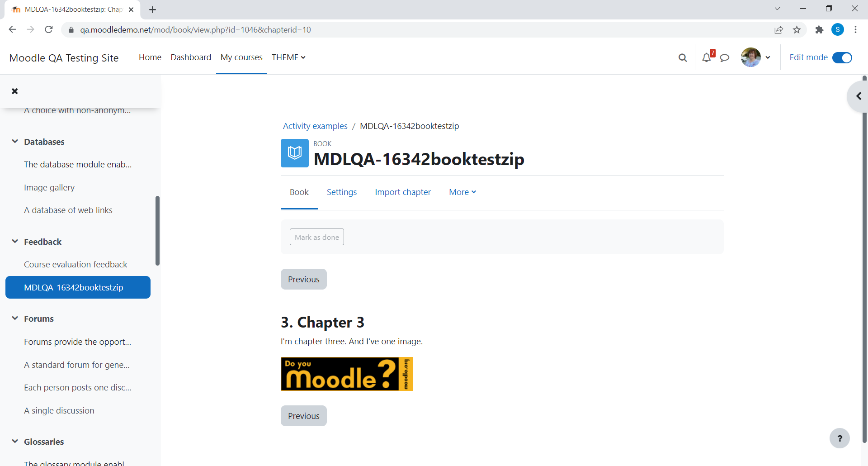Go to Dashboard
Viewport: 868px width, 466px height.
point(191,57)
